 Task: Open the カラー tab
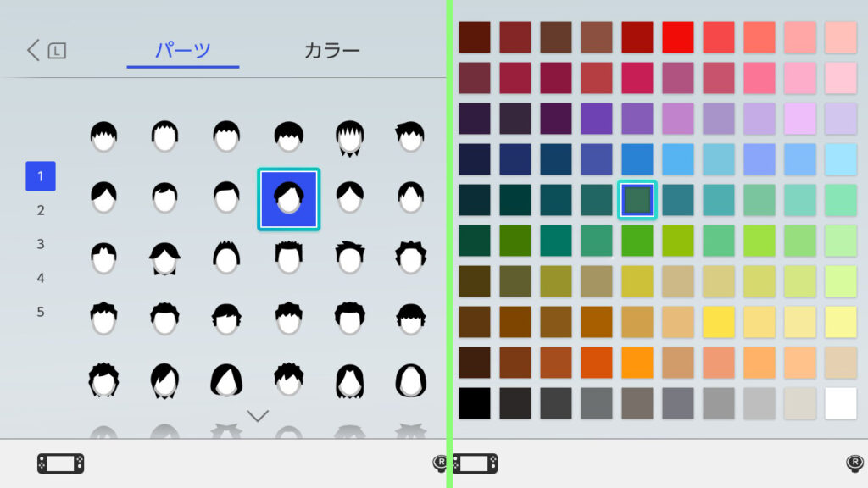coord(332,50)
